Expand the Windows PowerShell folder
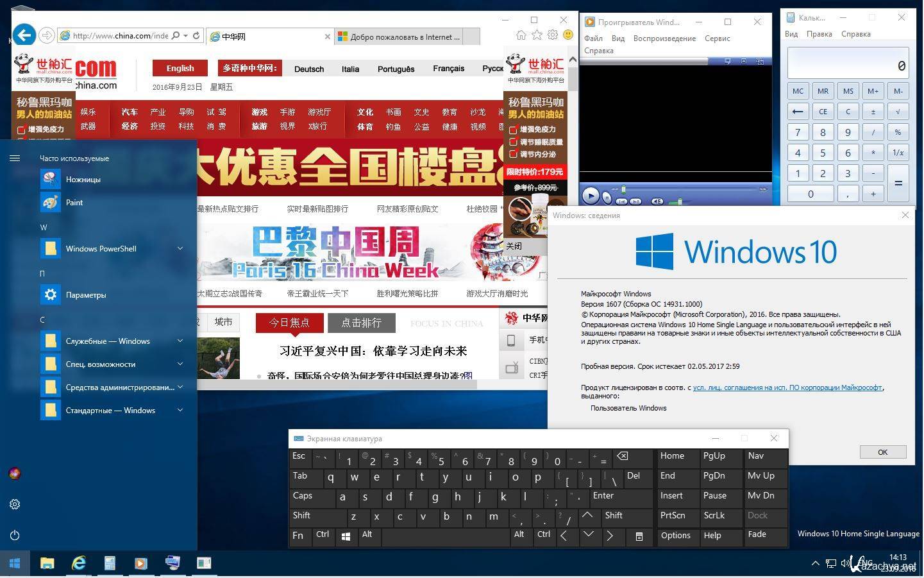The height and width of the screenshot is (578, 924). (180, 249)
